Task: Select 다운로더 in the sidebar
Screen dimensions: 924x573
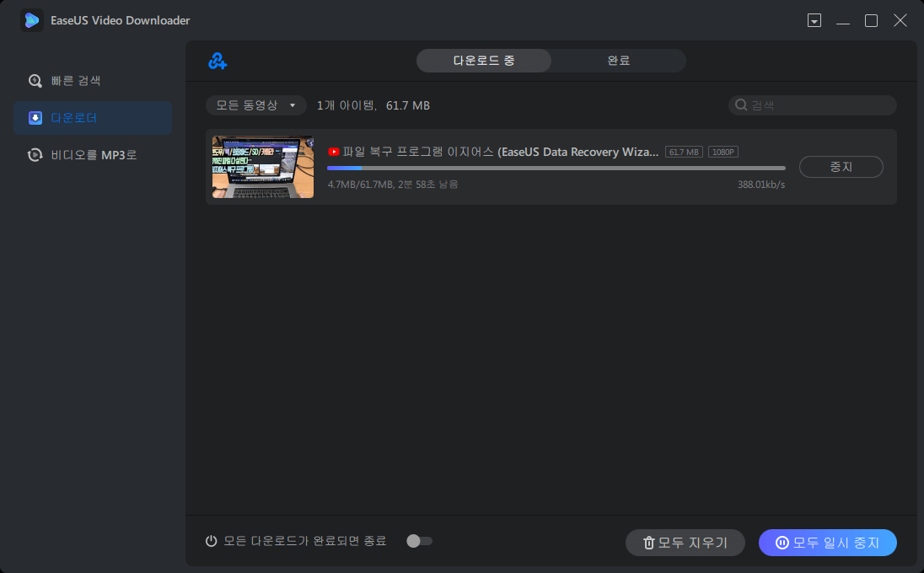Action: (93, 118)
